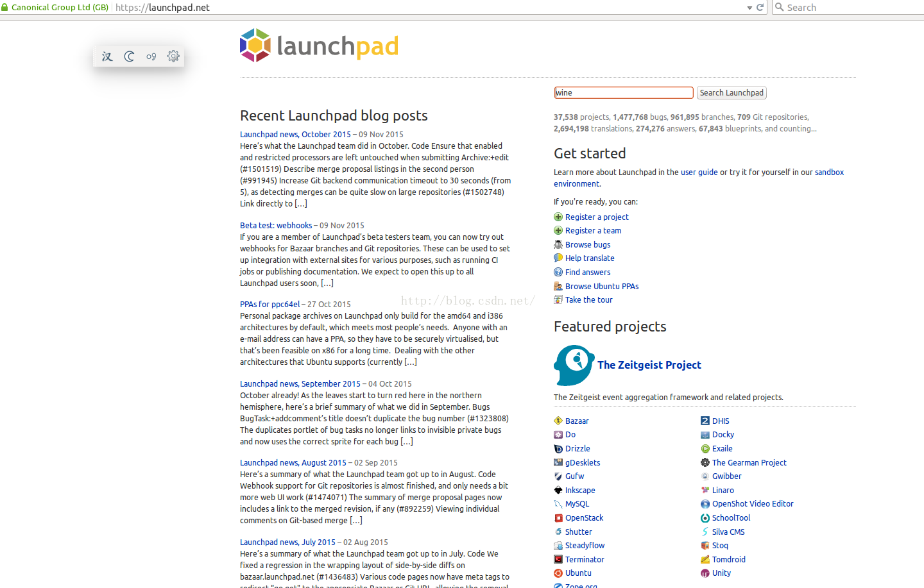Open the Silva CMS project link
Screen dimensions: 924x588
[x=728, y=532]
